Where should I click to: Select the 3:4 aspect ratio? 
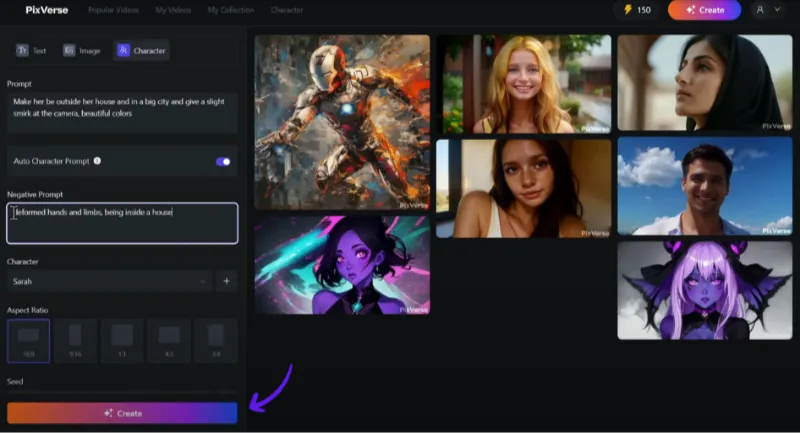coord(216,341)
